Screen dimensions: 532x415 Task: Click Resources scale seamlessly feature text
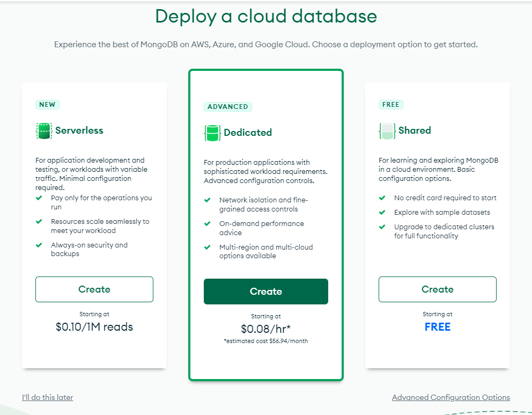tap(100, 226)
